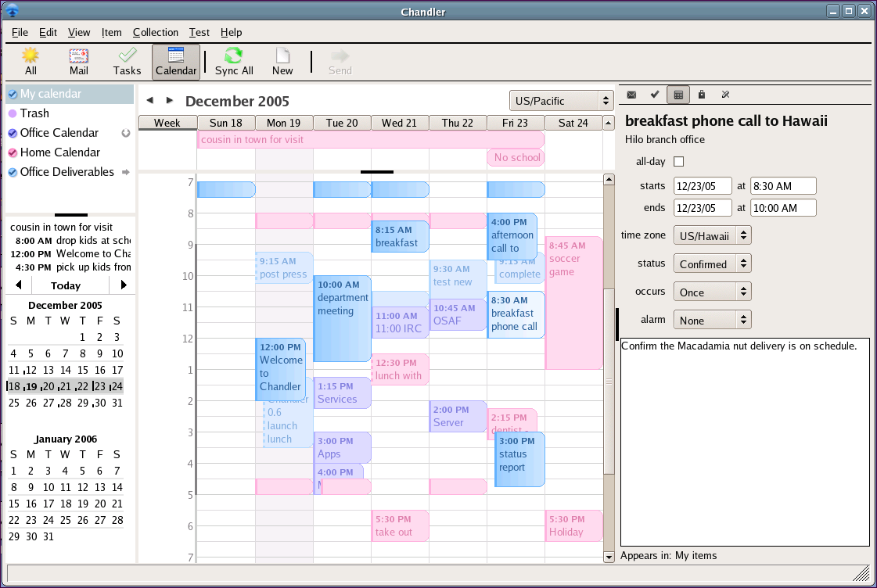The width and height of the screenshot is (877, 588).
Task: Select the 8:45 AM soccer game event
Action: tap(573, 303)
